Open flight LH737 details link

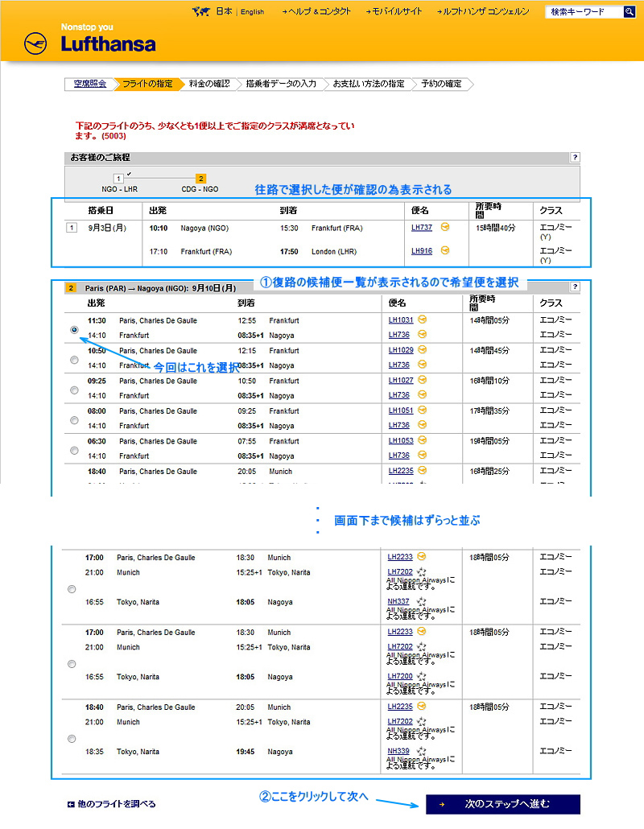(422, 227)
